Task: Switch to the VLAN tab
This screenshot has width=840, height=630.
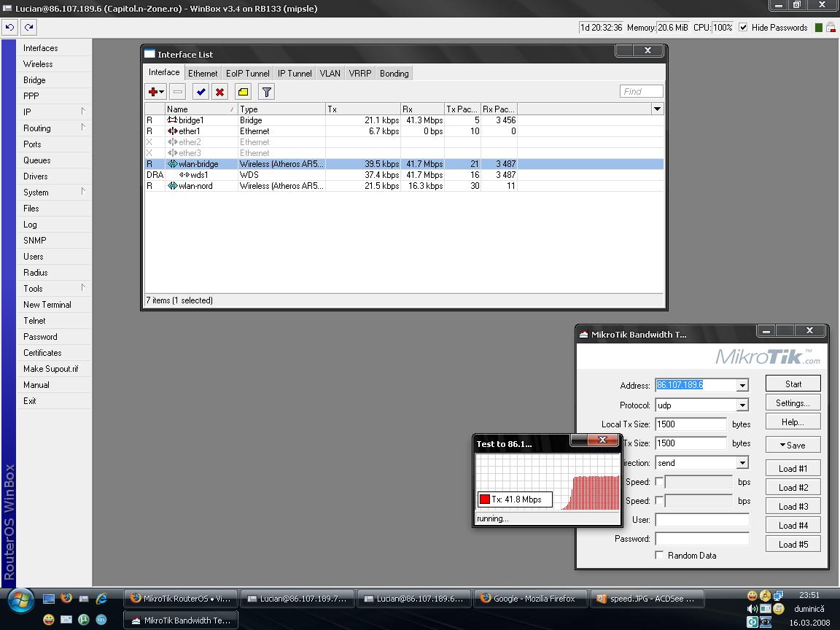Action: 330,74
